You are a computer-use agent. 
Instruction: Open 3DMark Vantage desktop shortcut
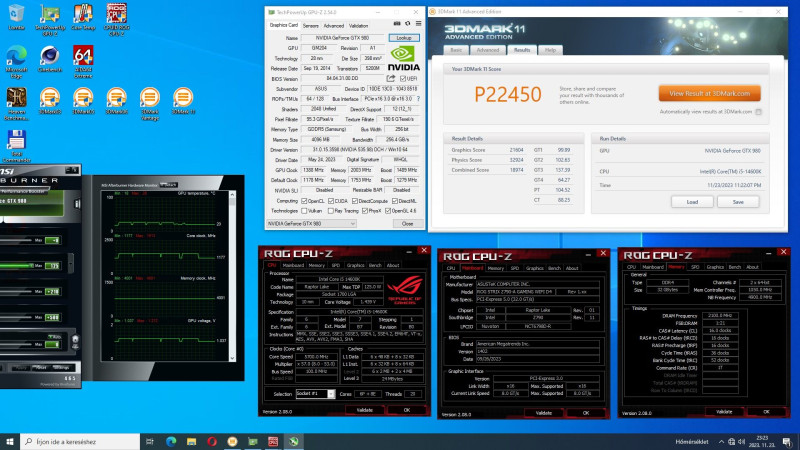click(x=149, y=104)
